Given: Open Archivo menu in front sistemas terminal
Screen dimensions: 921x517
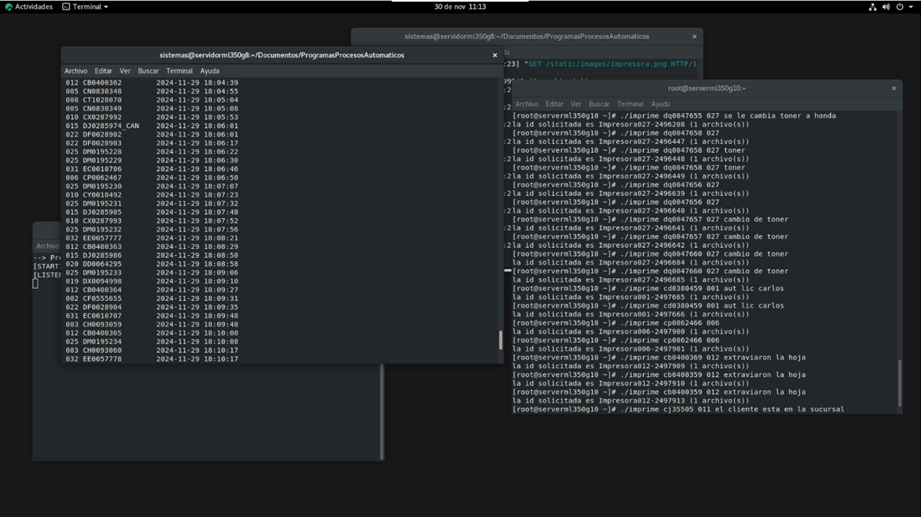Looking at the screenshot, I should (x=76, y=70).
